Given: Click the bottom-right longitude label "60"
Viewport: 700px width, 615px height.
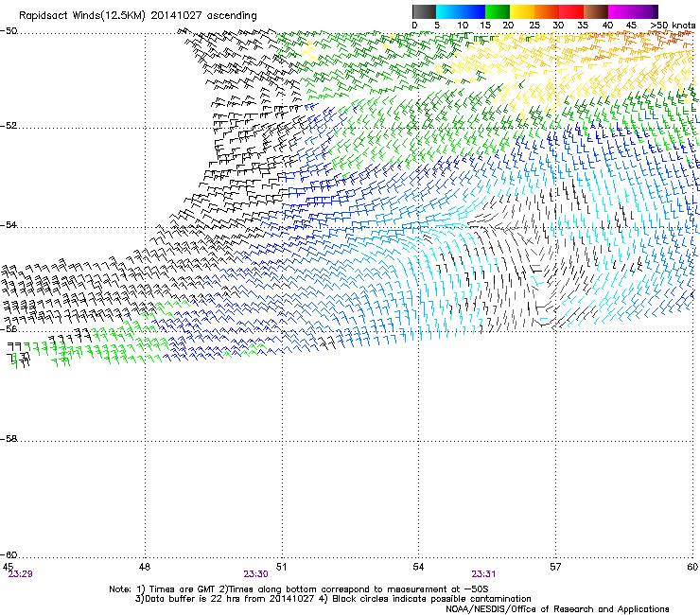Looking at the screenshot, I should [x=692, y=567].
